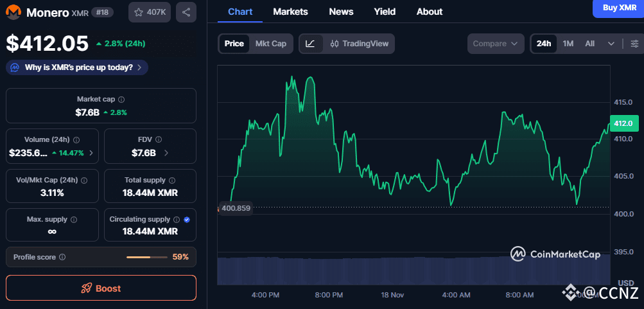
Task: Expand Volume (24h) details arrow
Action: [x=91, y=153]
